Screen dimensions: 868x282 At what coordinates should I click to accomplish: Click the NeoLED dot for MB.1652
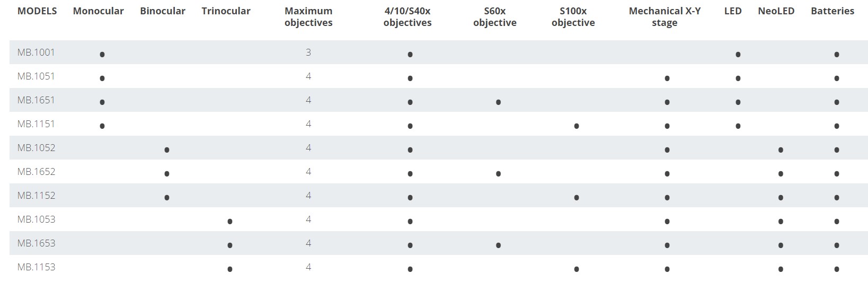click(781, 174)
